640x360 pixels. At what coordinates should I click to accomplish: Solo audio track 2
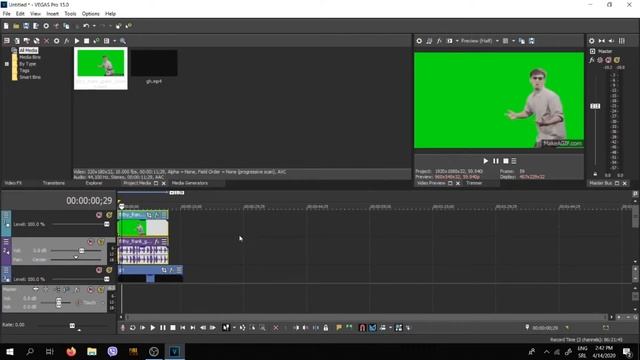(x=101, y=242)
